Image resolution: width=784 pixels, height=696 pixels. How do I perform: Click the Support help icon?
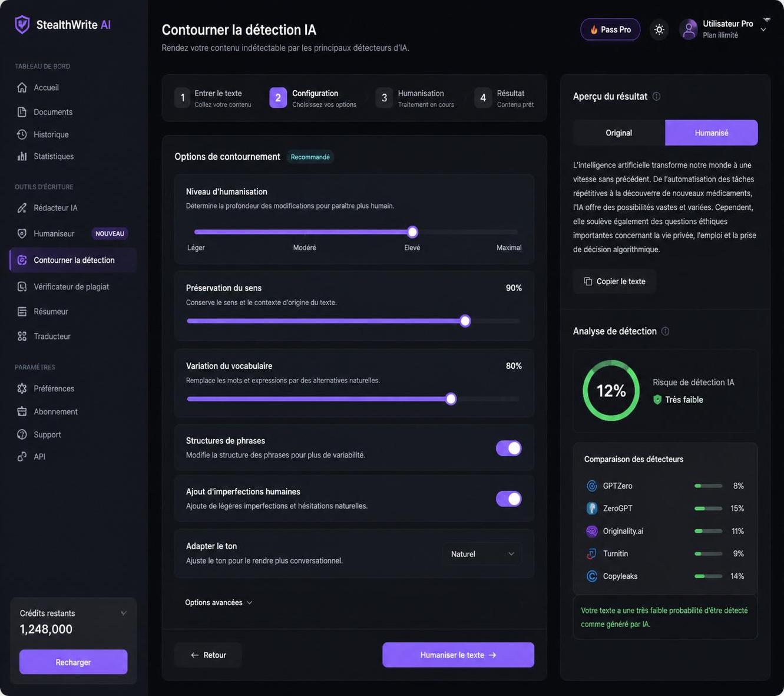pyautogui.click(x=22, y=434)
